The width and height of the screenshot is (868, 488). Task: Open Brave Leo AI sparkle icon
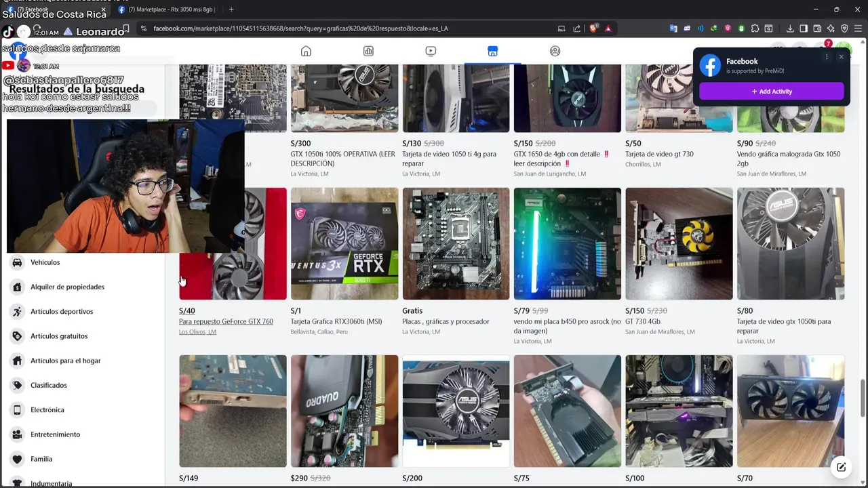click(x=831, y=28)
